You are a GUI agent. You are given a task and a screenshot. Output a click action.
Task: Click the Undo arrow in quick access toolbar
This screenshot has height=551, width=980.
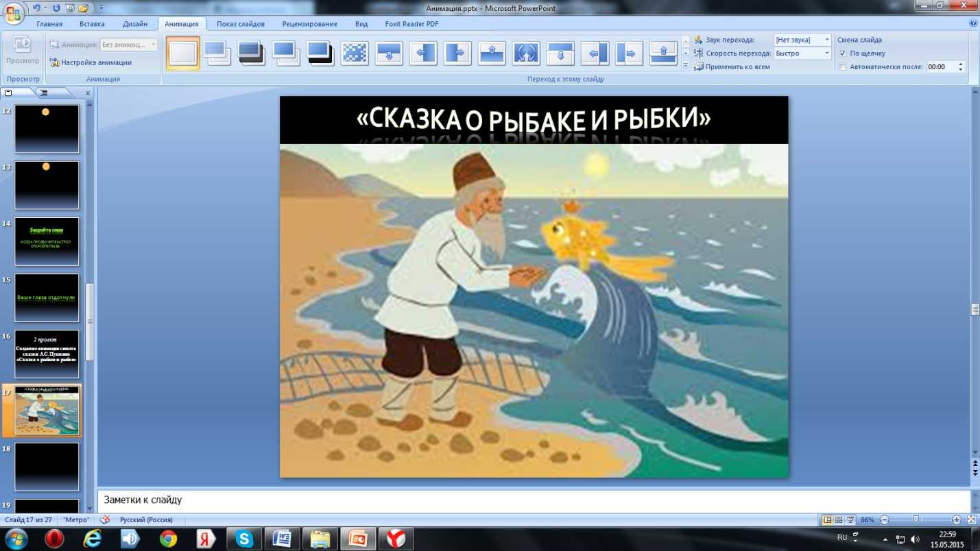36,8
